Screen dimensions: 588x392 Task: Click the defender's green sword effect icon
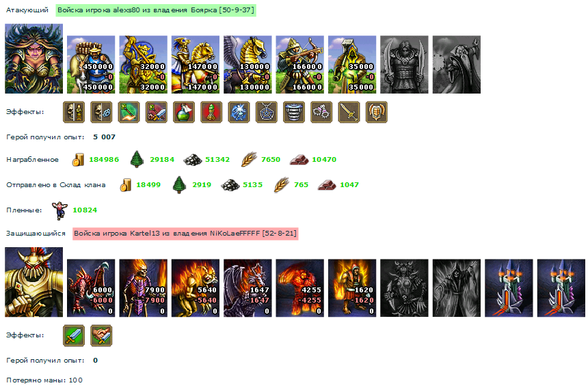coord(74,335)
